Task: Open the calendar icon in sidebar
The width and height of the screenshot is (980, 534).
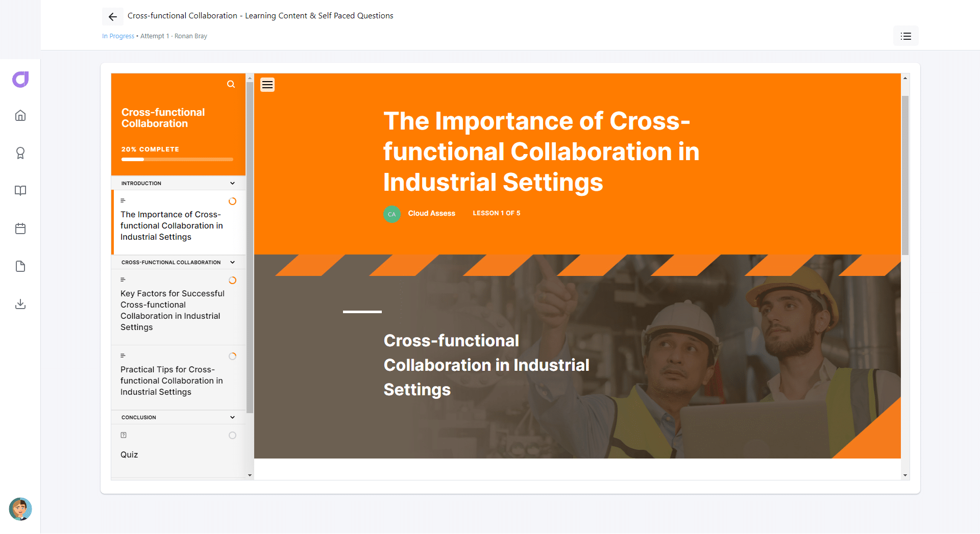Action: [x=20, y=228]
